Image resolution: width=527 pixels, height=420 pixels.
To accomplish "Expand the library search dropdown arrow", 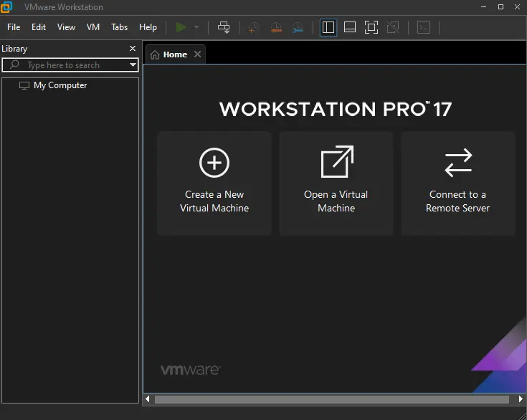I will click(133, 65).
